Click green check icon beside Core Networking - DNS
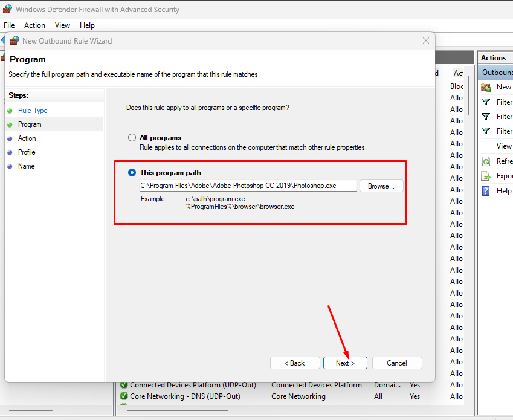513x420 pixels. [124, 396]
